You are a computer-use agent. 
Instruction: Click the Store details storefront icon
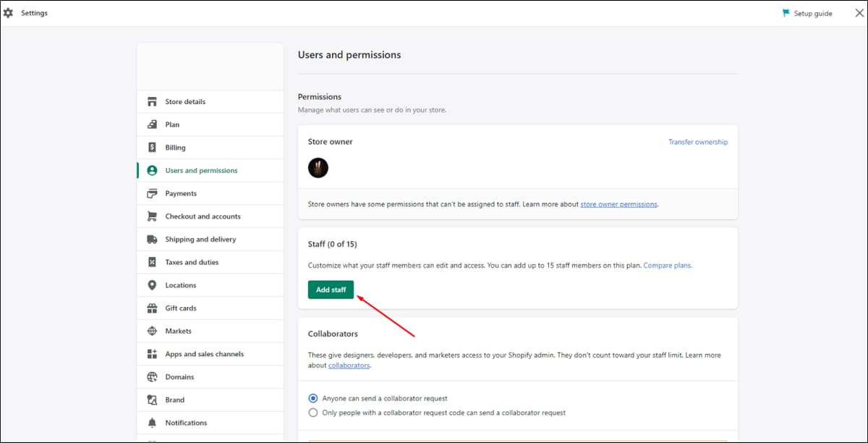point(152,101)
